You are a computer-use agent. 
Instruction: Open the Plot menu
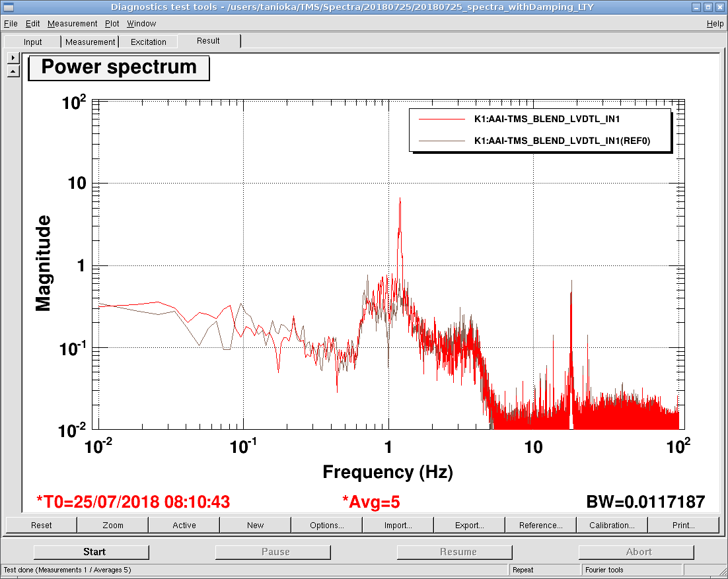coord(112,24)
